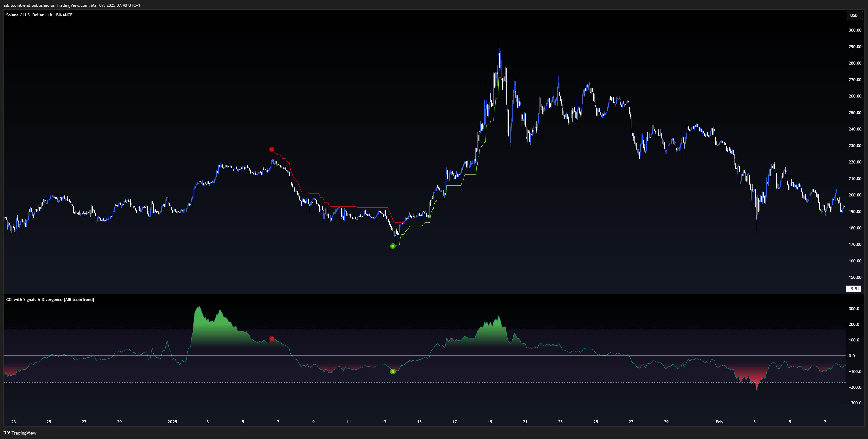Viewport: 868px width, 439px height.
Task: Select the red signal dot on the CCI pane
Action: point(272,339)
